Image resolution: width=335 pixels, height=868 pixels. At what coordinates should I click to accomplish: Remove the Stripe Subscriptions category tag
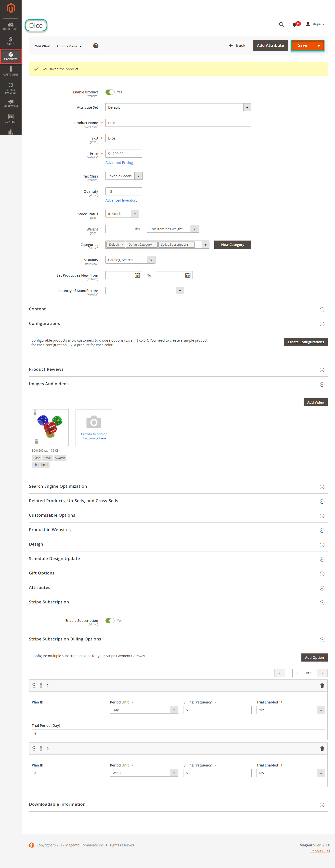click(x=192, y=245)
